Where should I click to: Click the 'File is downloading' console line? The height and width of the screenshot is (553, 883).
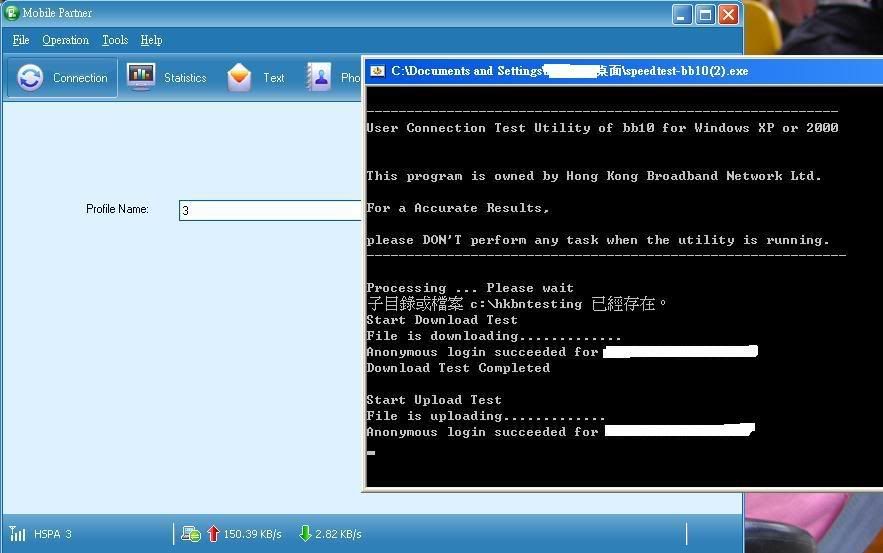(x=493, y=336)
